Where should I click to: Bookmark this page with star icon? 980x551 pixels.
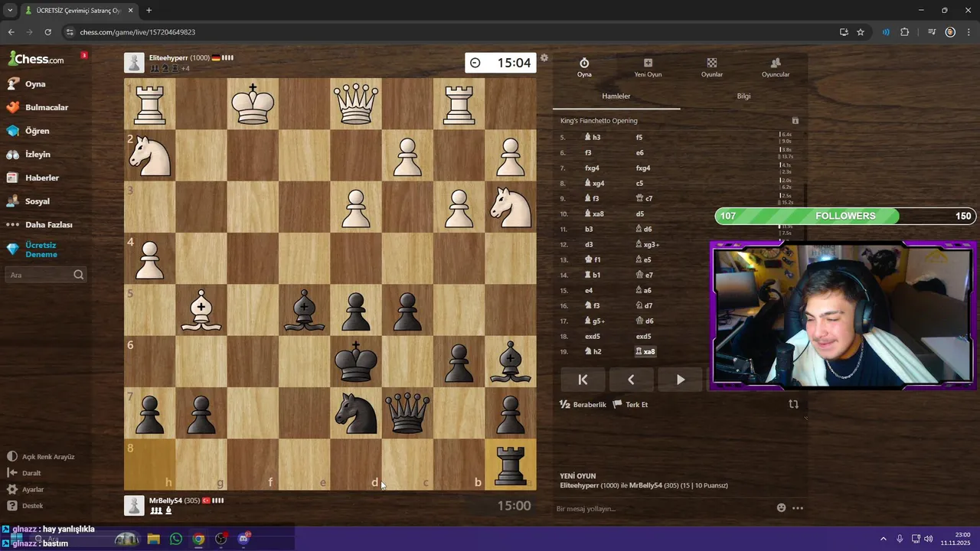pyautogui.click(x=861, y=32)
